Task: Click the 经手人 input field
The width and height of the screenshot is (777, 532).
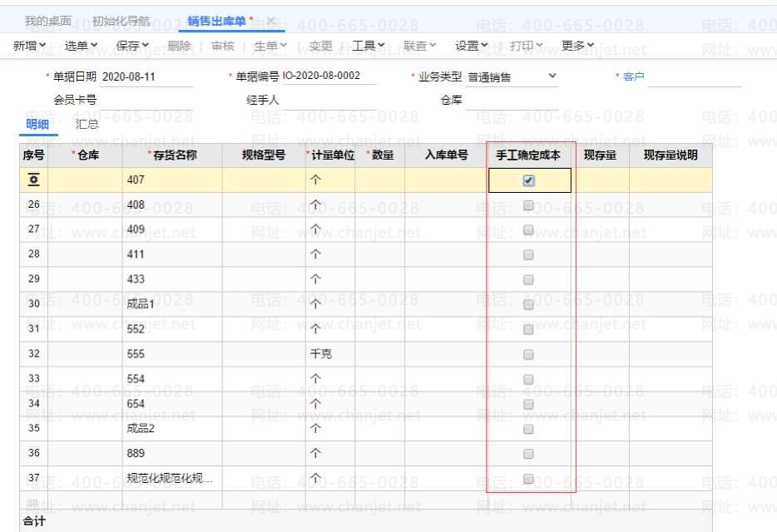Action: (329, 100)
